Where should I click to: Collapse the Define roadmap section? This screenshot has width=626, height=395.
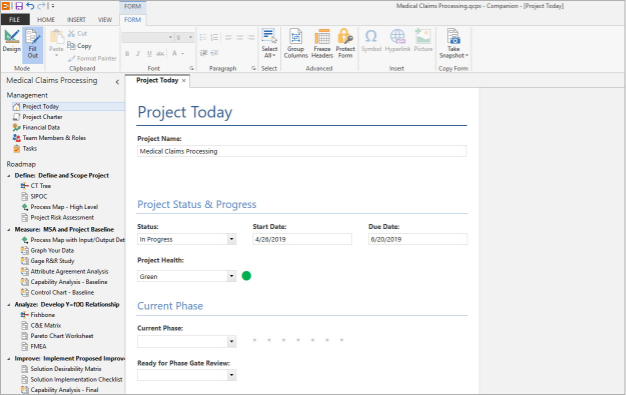9,175
